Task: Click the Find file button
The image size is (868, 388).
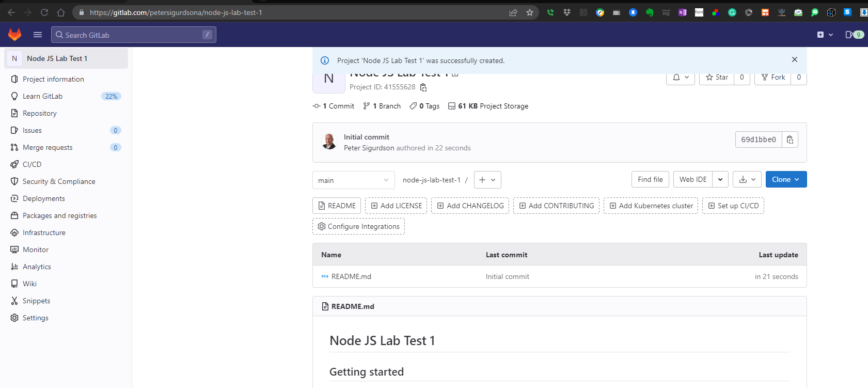Action: pyautogui.click(x=650, y=179)
